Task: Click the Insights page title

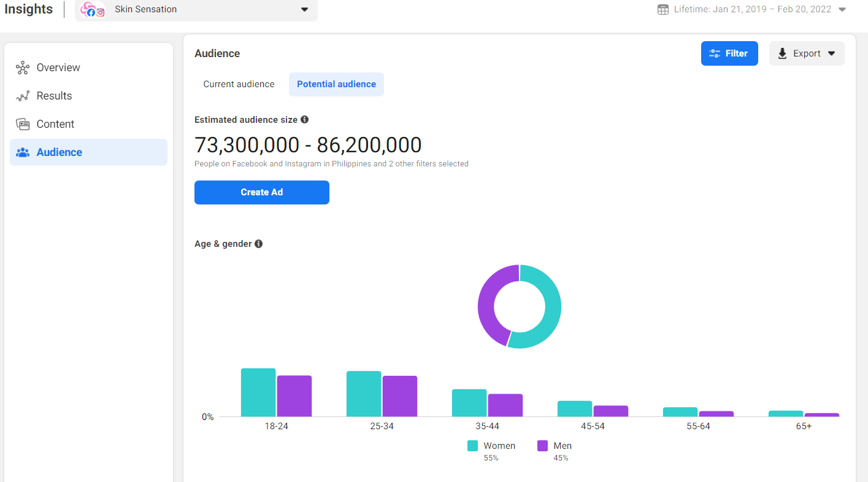Action: coord(29,9)
